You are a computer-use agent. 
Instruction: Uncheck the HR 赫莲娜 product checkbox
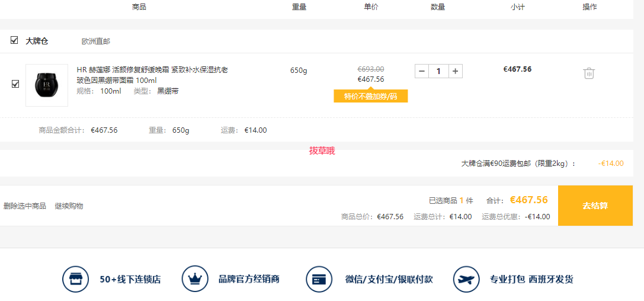click(x=15, y=84)
